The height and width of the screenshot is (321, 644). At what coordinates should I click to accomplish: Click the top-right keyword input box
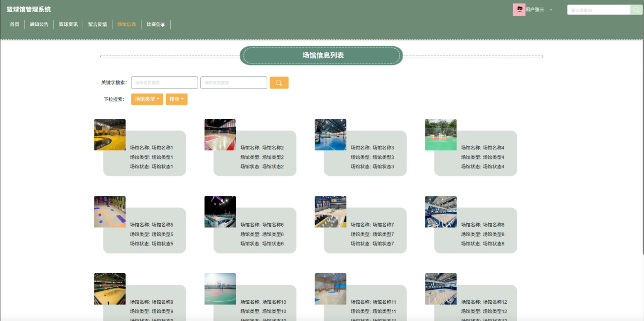(598, 10)
